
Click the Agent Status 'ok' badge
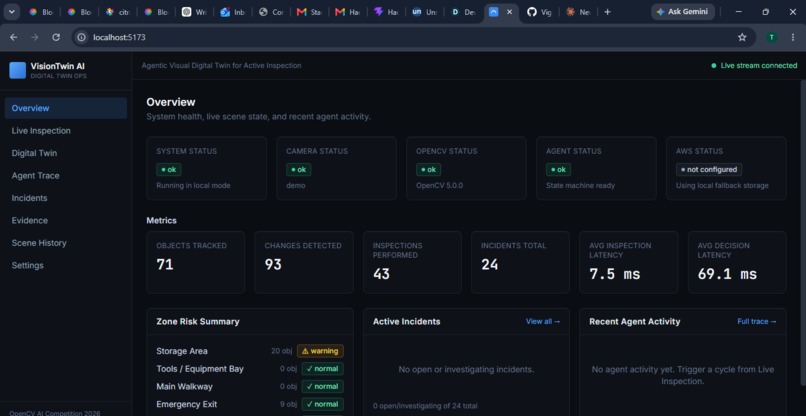tap(558, 170)
